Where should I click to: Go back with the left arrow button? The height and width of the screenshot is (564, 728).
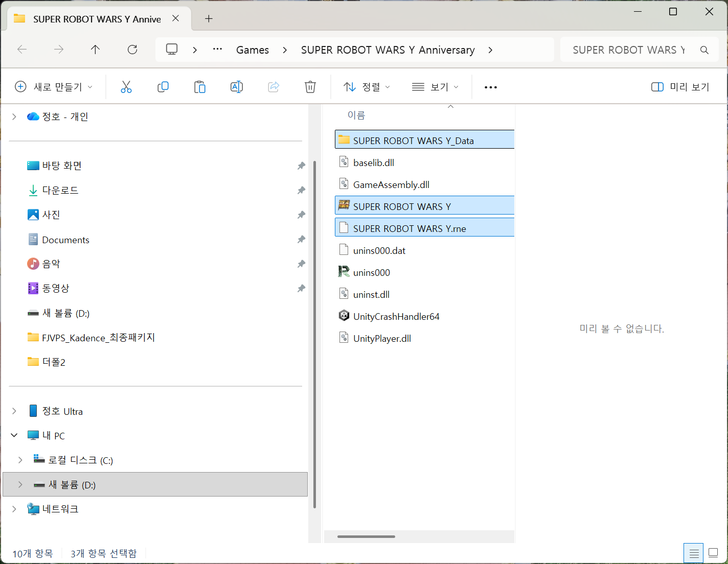click(22, 50)
